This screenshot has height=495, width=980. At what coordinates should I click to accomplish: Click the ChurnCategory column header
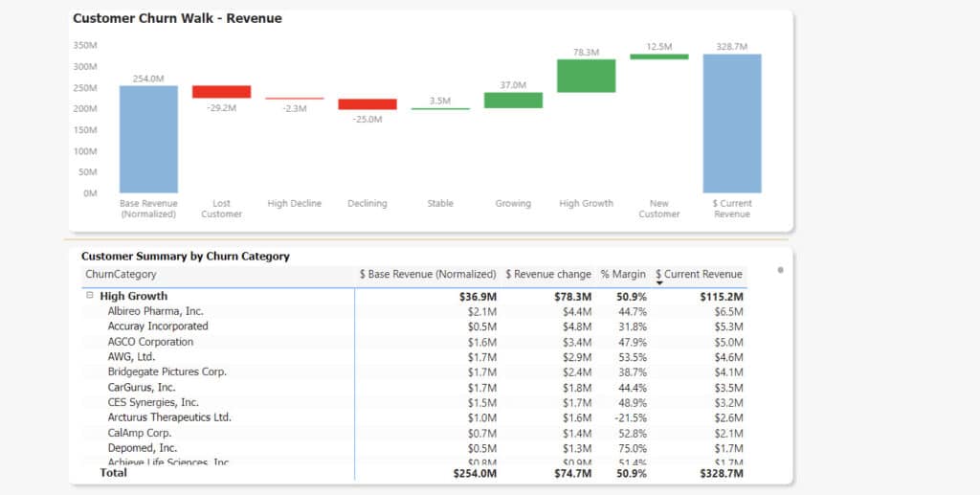(x=121, y=275)
